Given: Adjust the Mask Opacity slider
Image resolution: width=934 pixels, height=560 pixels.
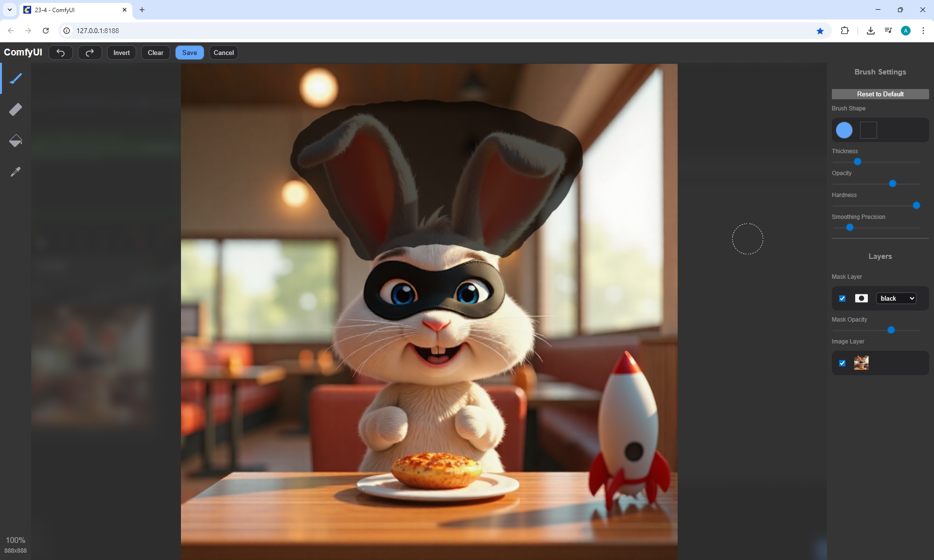Looking at the screenshot, I should 891,330.
